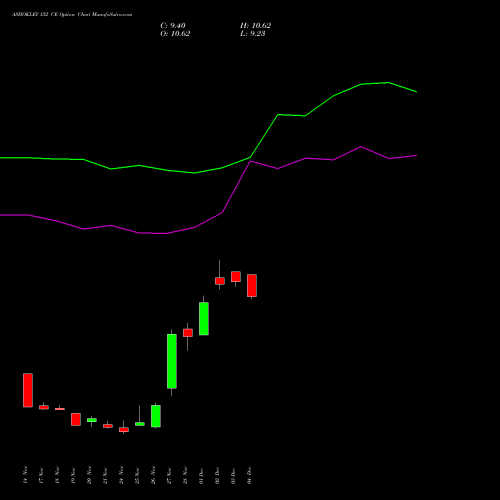This screenshot has height=500, width=500.
Task: Click the 25 Nov date label
Action: tap(137, 475)
